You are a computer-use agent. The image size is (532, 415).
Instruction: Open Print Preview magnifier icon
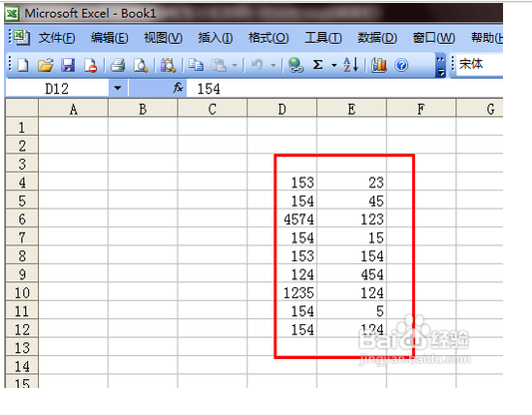tap(141, 65)
